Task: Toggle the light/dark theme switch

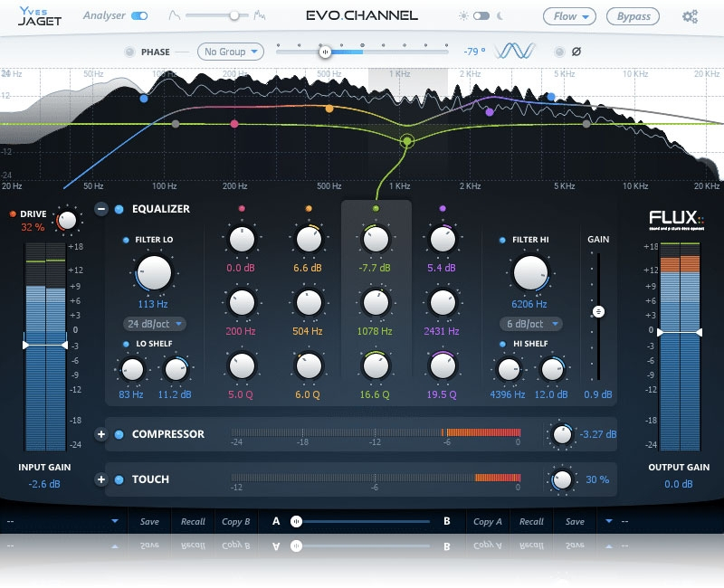Action: (x=481, y=16)
